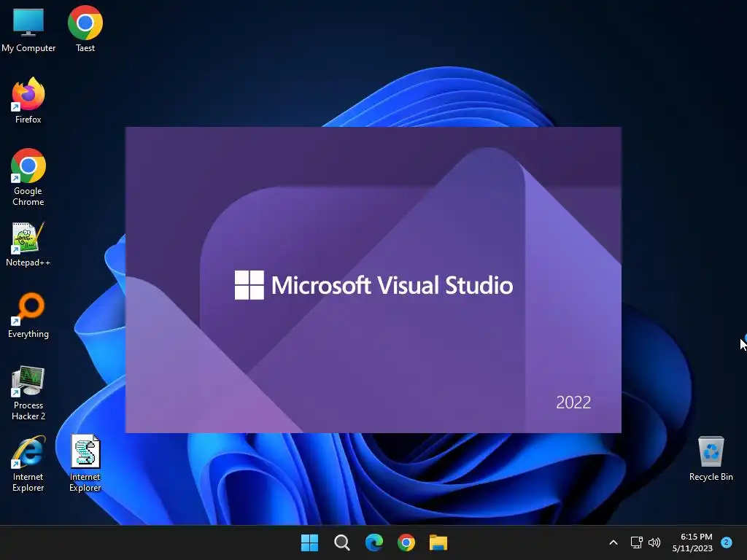747x560 pixels.
Task: Click the Microsoft Visual Studio splash logo
Action: [374, 285]
